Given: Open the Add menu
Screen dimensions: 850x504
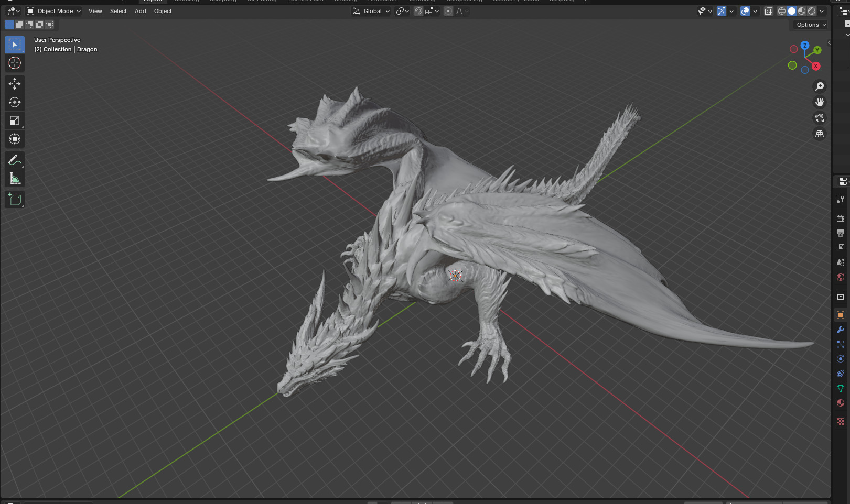Looking at the screenshot, I should [141, 11].
